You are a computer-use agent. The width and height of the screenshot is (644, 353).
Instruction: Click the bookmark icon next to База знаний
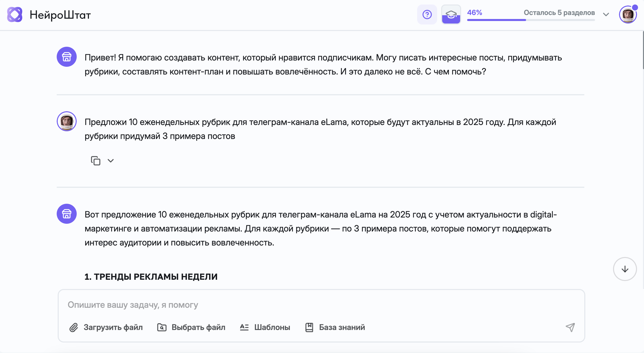(x=309, y=327)
